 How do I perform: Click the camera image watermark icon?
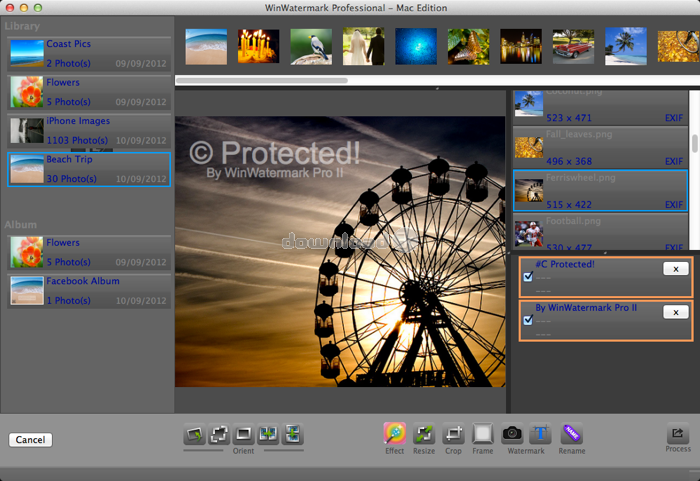[x=512, y=433]
